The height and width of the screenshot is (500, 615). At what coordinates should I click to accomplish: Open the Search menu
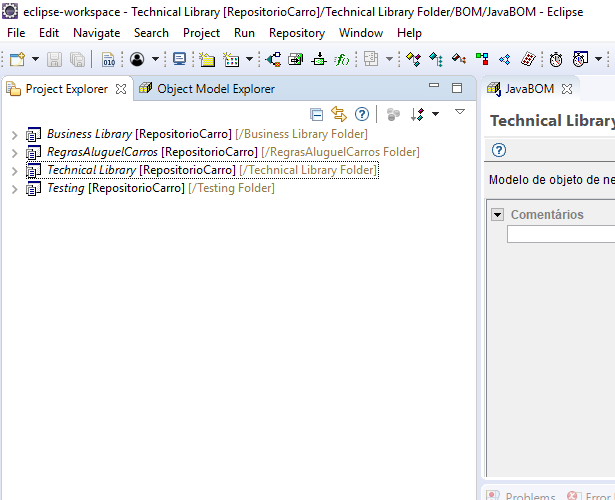click(x=151, y=33)
